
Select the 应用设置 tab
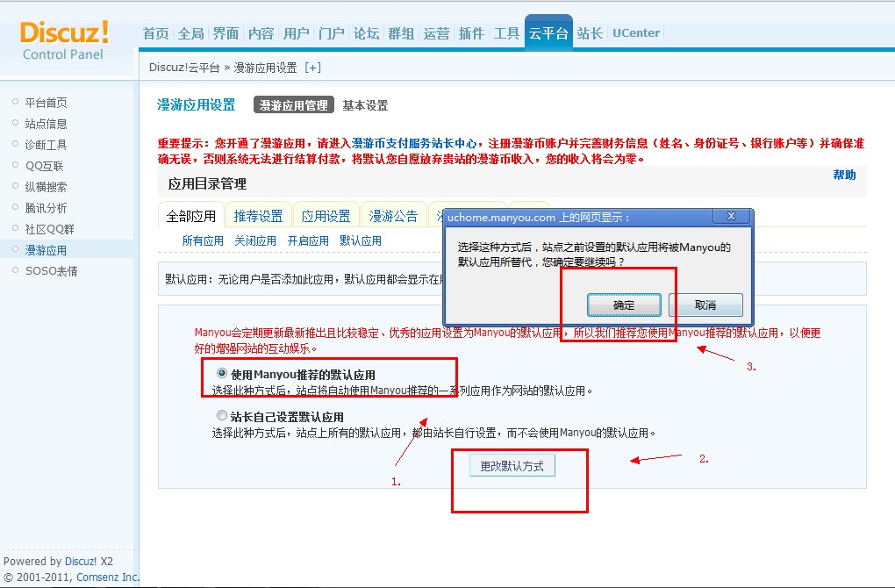pos(326,216)
